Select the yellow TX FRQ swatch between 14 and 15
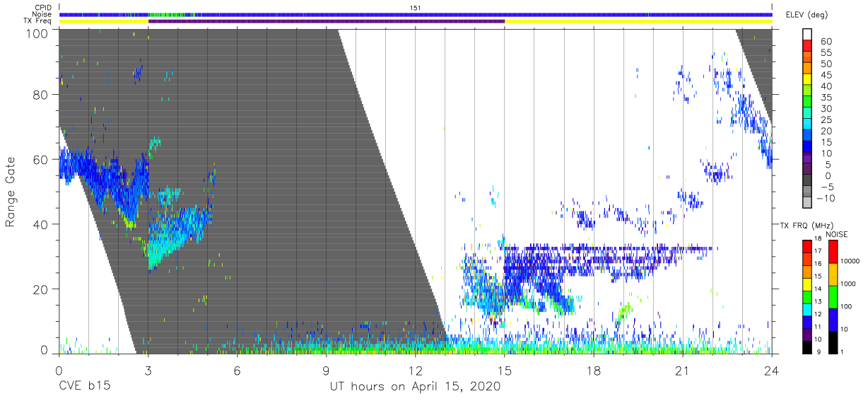This screenshot has width=868, height=401. tap(807, 285)
